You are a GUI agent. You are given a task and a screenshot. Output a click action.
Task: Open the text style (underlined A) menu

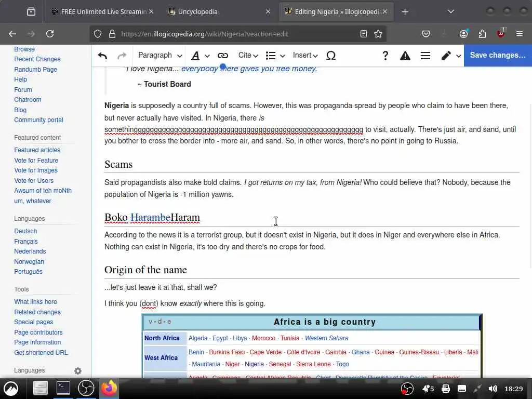pyautogui.click(x=195, y=56)
